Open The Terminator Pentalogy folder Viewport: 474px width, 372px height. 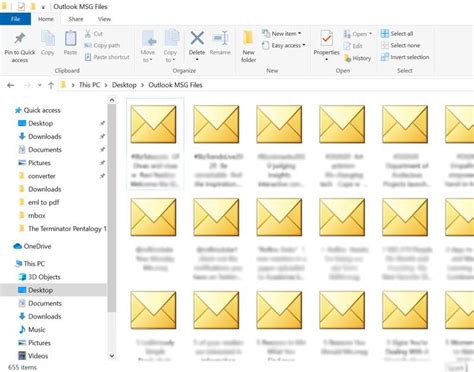point(62,229)
